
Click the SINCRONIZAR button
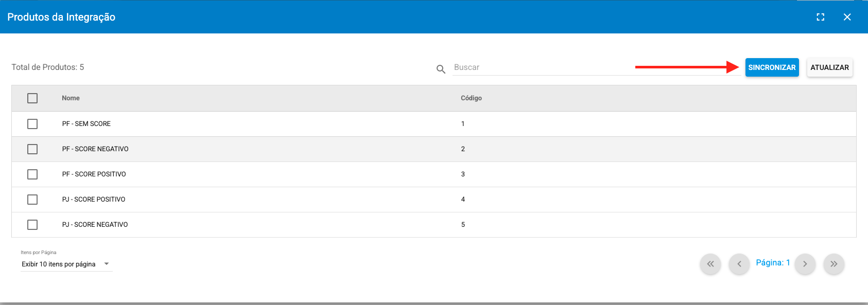[x=772, y=67]
